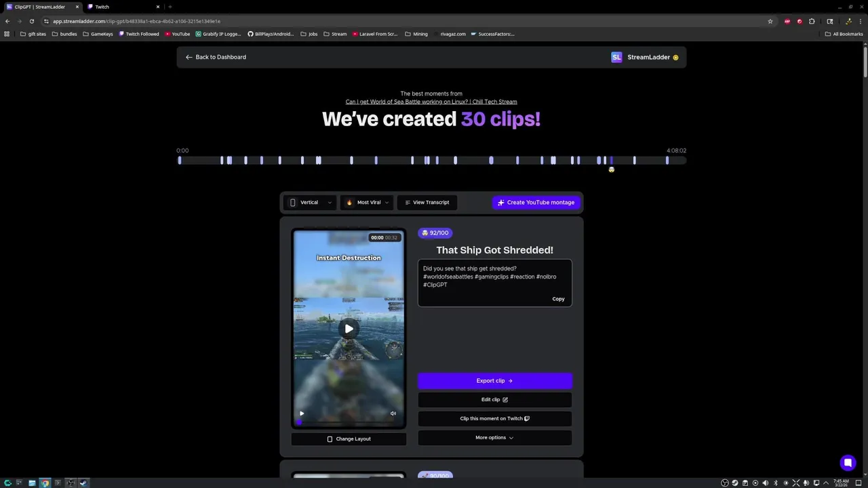Click the browser back arrow
This screenshot has width=868, height=488.
coord(7,21)
